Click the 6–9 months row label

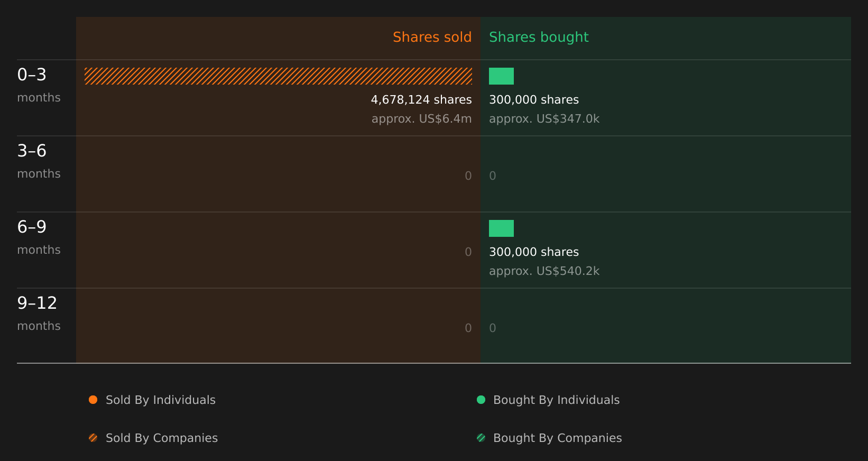[39, 237]
